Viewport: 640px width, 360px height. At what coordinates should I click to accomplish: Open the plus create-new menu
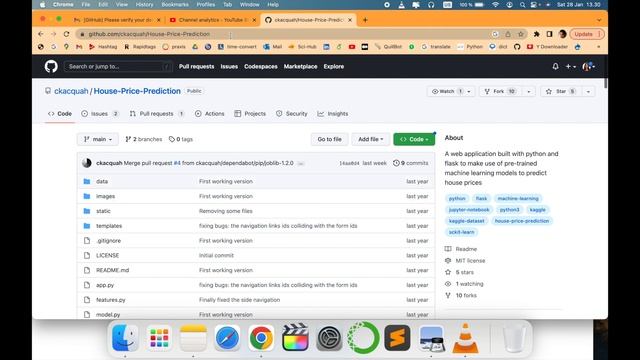(x=570, y=67)
